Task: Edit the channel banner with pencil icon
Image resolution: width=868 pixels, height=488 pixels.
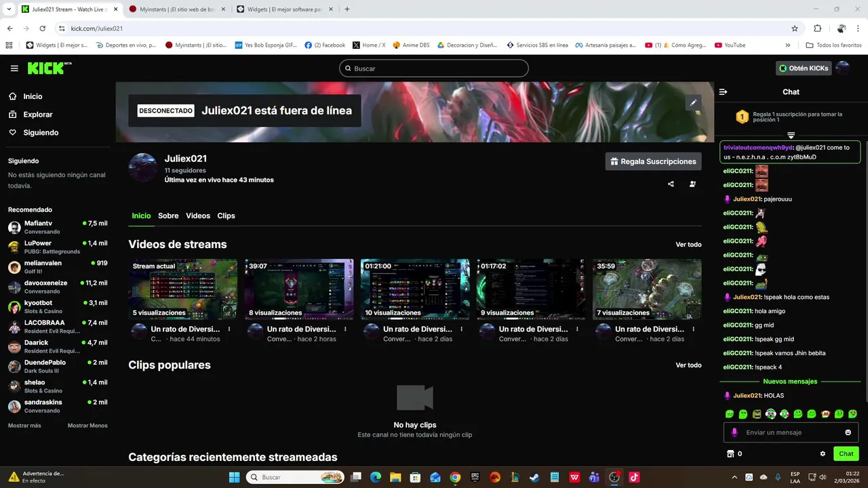Action: 693,103
